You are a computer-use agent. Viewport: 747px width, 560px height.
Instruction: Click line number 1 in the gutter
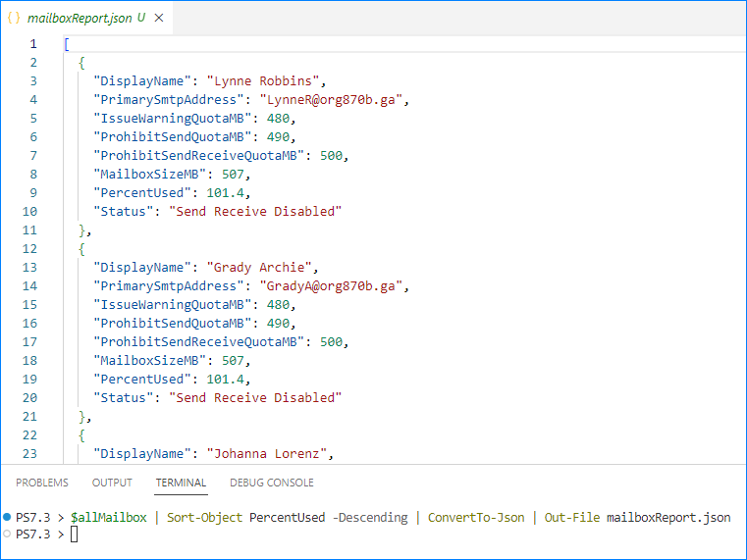point(33,44)
